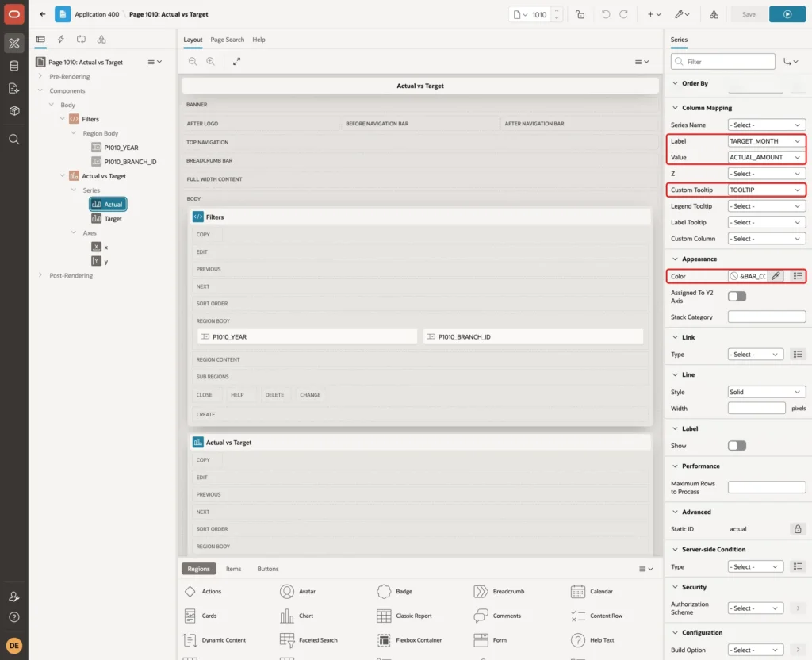The height and width of the screenshot is (660, 812).
Task: Open the Line Style dropdown
Action: coord(767,392)
